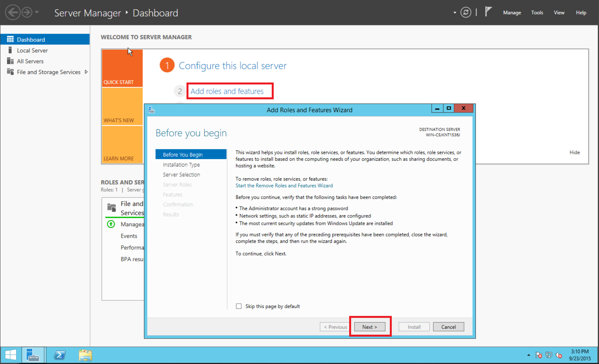599x364 pixels.
Task: Open the Notifications flag icon
Action: coord(488,12)
